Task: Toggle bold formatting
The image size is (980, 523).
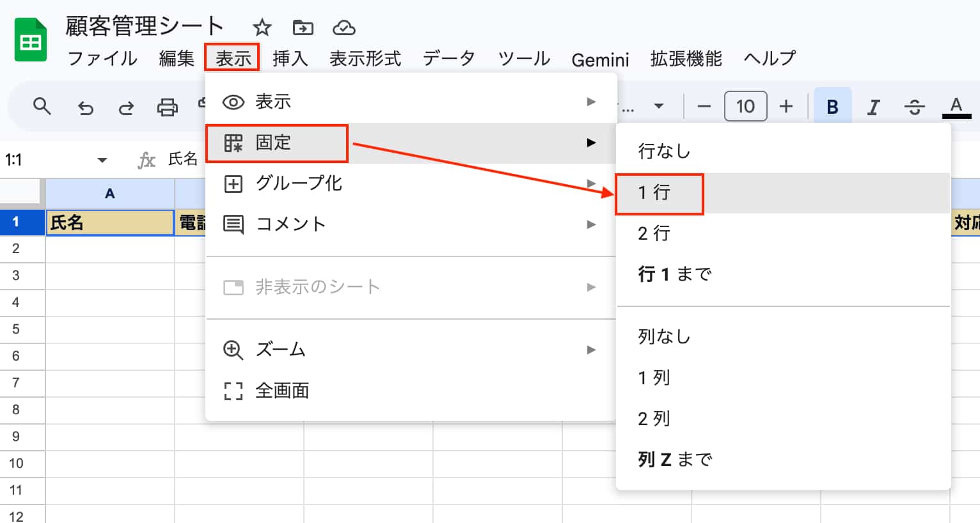Action: click(x=832, y=106)
